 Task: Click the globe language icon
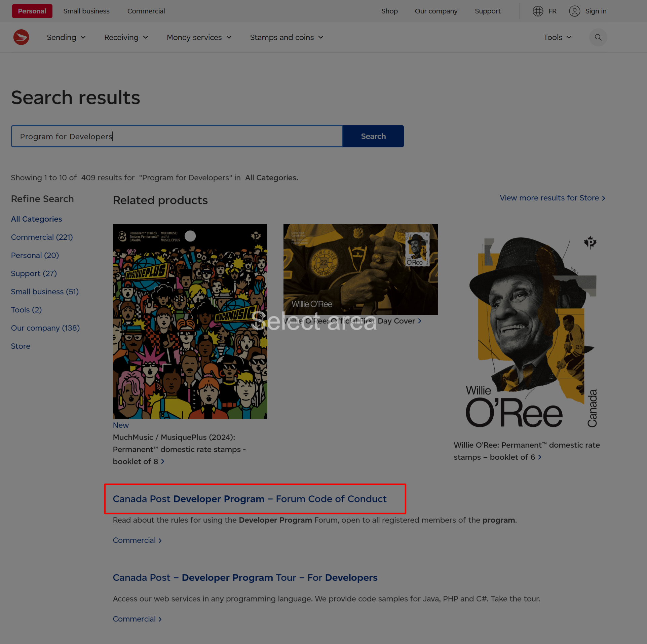(x=538, y=11)
